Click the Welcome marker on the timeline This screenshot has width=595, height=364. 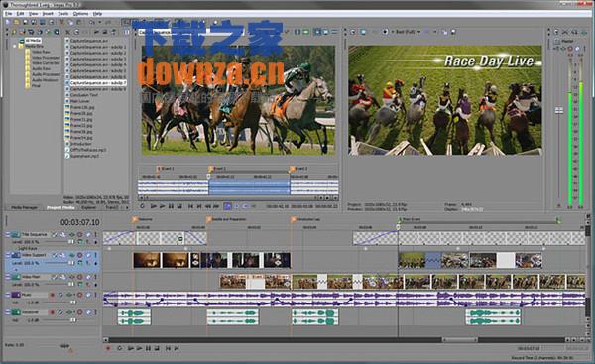135,219
